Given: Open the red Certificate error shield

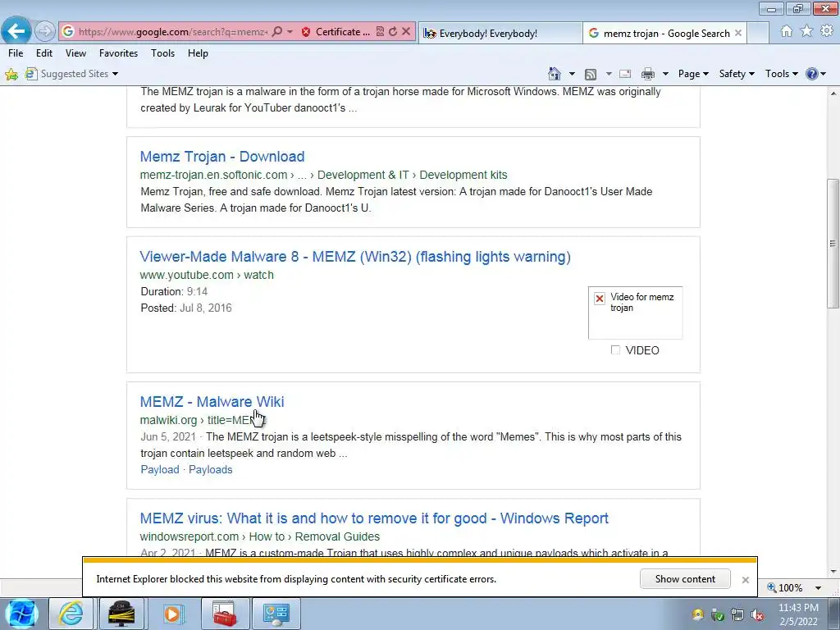Looking at the screenshot, I should point(306,32).
